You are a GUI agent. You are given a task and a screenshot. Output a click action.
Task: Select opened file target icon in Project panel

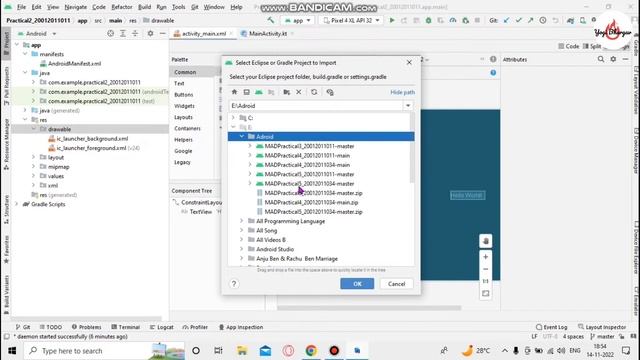[x=111, y=33]
